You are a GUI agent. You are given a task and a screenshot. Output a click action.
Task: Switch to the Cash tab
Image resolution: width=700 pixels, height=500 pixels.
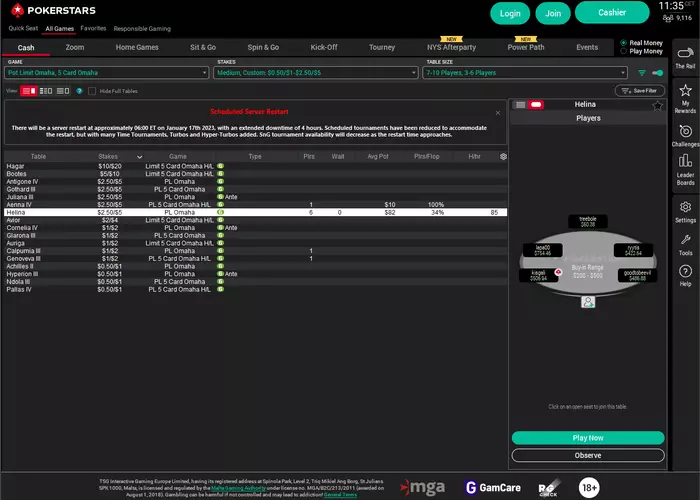[x=26, y=48]
